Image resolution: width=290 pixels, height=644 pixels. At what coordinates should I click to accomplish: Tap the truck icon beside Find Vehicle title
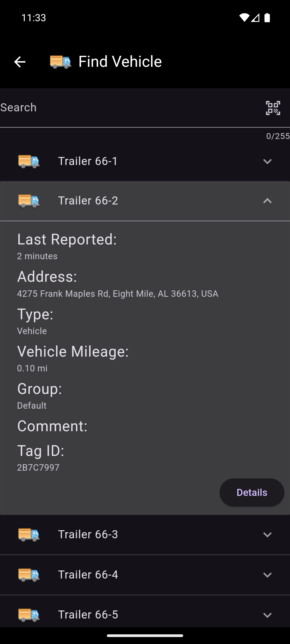60,62
